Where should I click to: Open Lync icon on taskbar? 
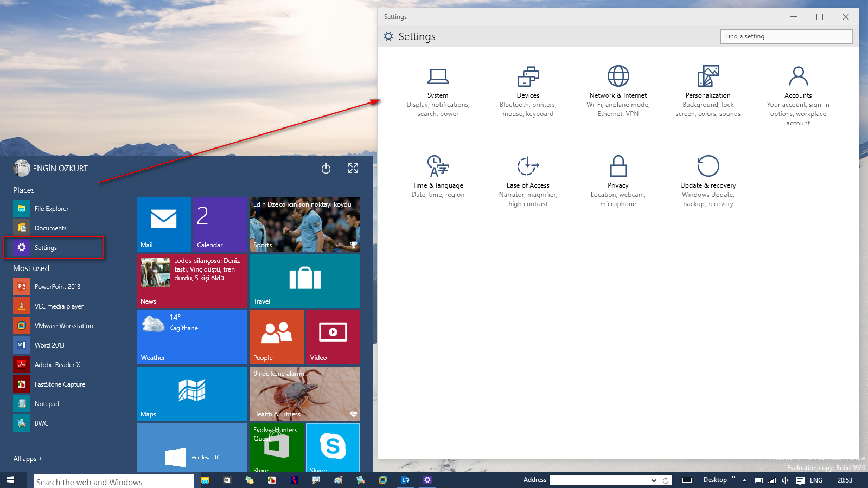pos(405,480)
